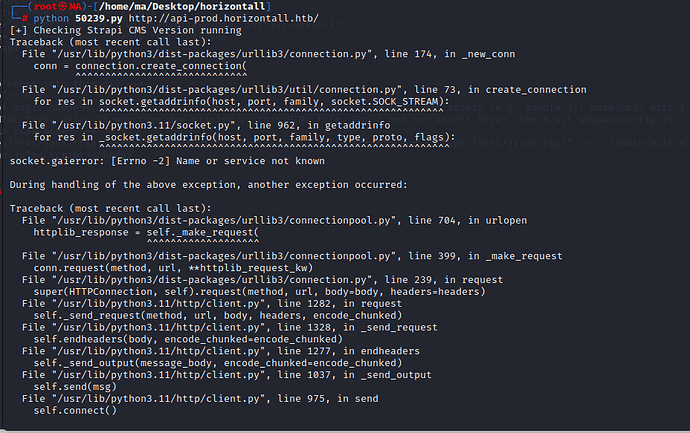Click the skull symbol in the root prompt
Image resolution: width=690 pixels, height=433 pixels.
(x=63, y=7)
